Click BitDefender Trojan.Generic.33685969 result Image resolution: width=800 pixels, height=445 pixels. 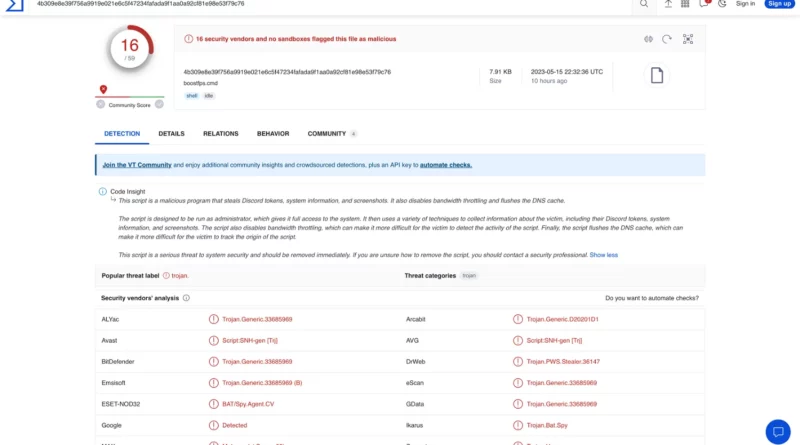click(257, 362)
